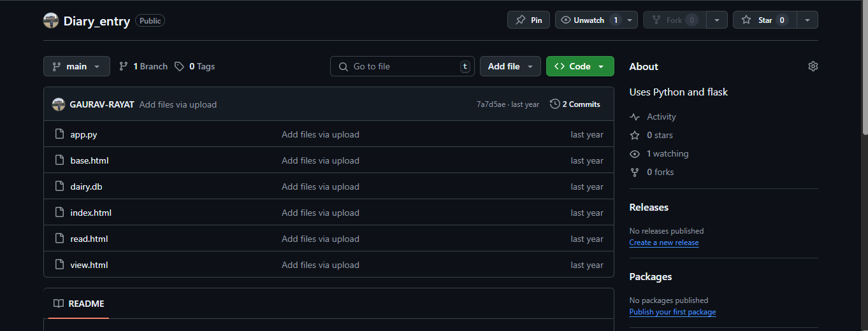868x331 pixels.
Task: Expand the Unwatch notifications dropdown arrow
Action: click(x=630, y=20)
